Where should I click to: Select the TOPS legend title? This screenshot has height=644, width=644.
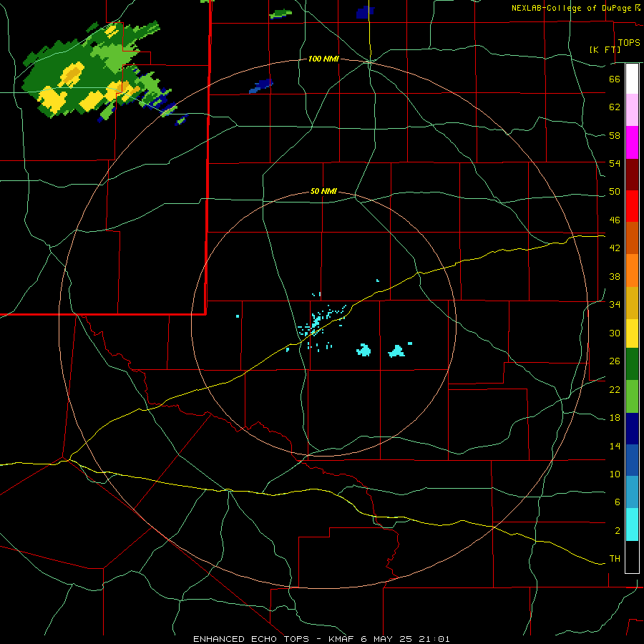click(629, 43)
